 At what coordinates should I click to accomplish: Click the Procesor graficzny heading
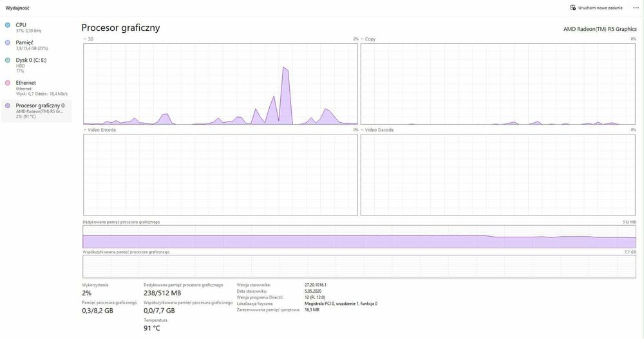point(121,28)
